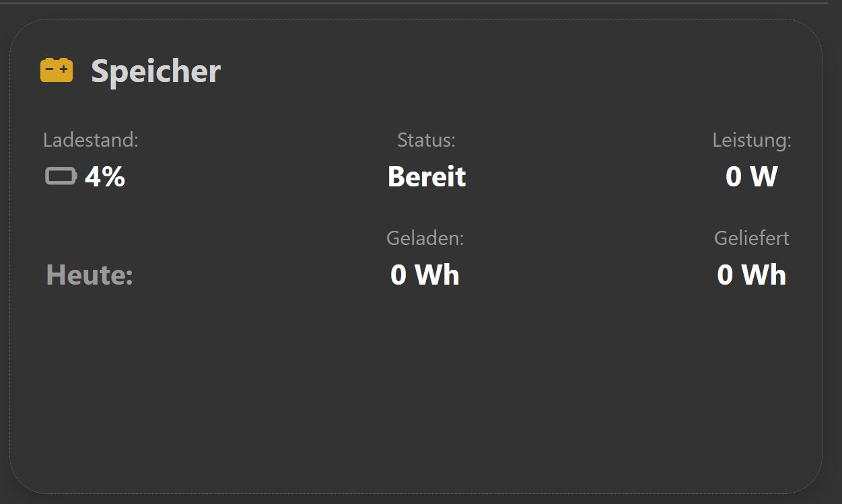Screen dimensions: 842x504
Task: Click the Leistung label
Action: tap(751, 140)
